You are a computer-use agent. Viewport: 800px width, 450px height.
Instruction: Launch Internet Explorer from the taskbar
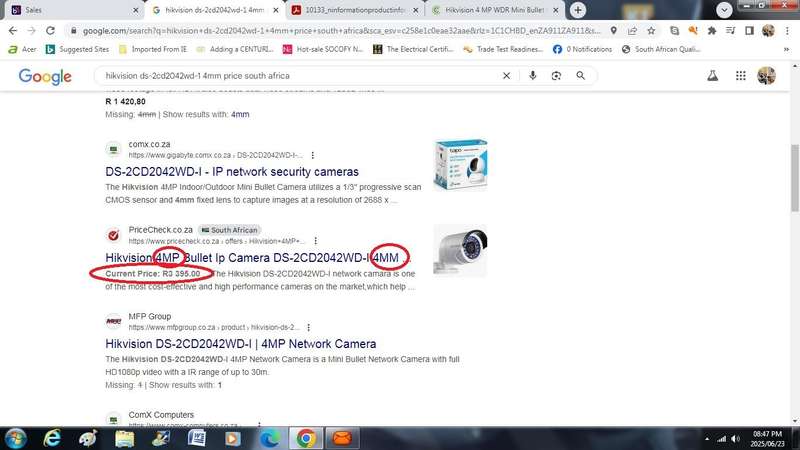[52, 438]
